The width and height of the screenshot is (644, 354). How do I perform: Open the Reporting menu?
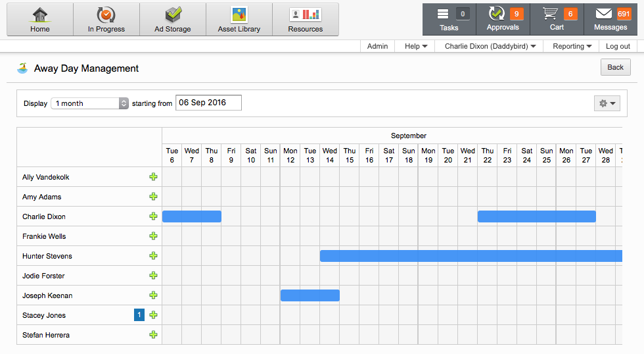click(x=572, y=46)
